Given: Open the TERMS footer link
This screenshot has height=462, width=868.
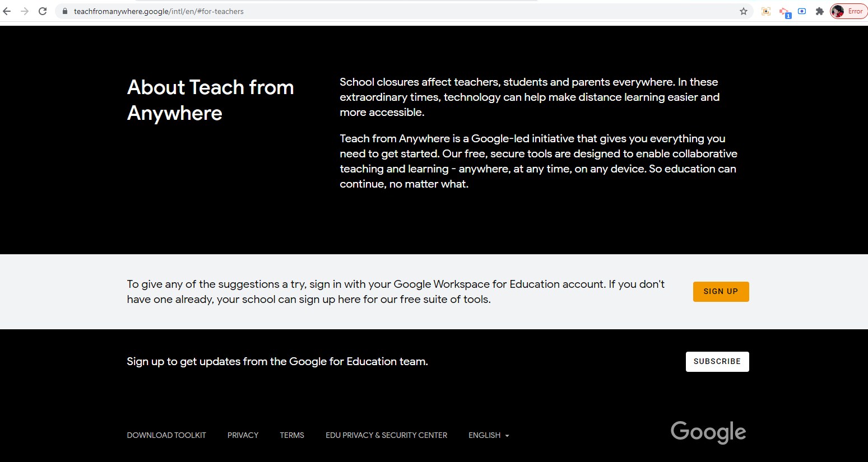Looking at the screenshot, I should tap(292, 435).
